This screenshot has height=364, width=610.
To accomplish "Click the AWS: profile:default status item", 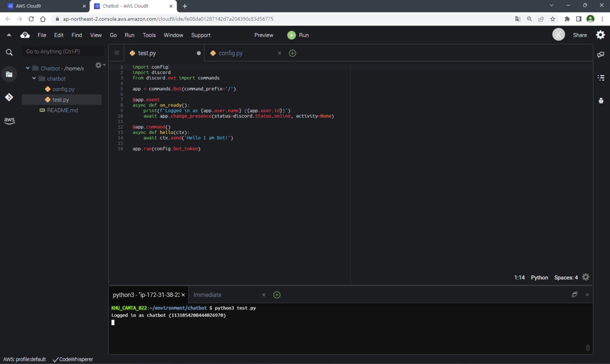I will click(x=25, y=359).
